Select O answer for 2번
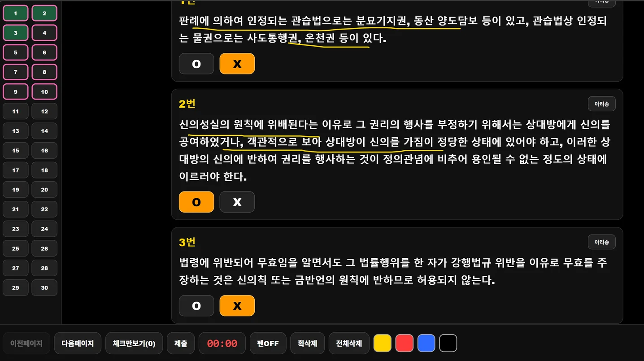This screenshot has height=361, width=644. pyautogui.click(x=196, y=202)
